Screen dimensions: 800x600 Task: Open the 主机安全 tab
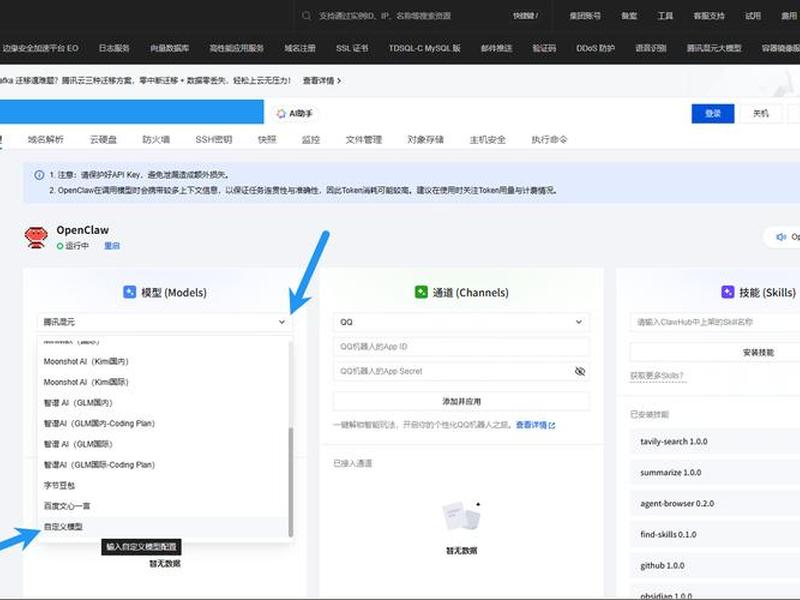tap(487, 139)
